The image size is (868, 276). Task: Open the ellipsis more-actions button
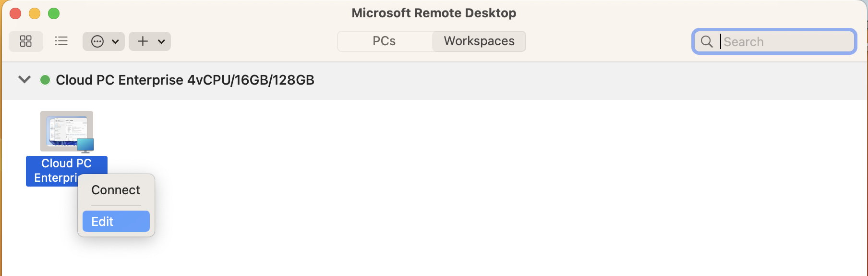point(97,41)
